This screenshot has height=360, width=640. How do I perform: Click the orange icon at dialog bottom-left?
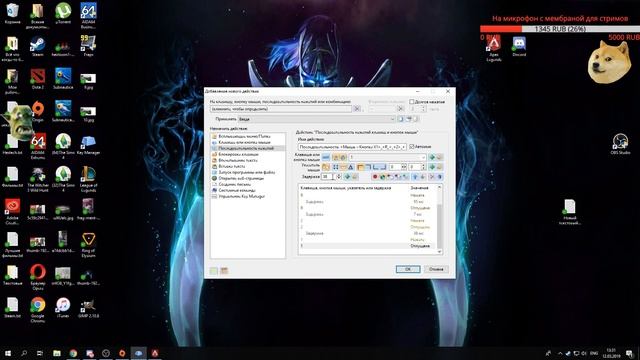coord(224,271)
